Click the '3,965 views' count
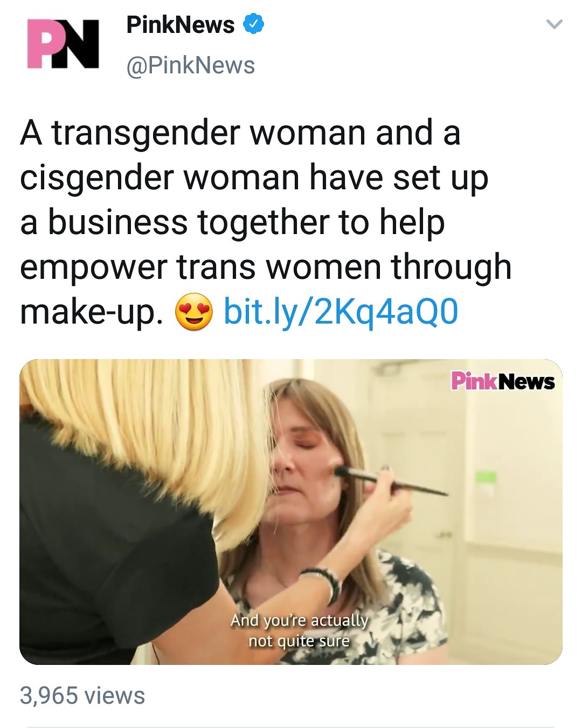 point(82,695)
